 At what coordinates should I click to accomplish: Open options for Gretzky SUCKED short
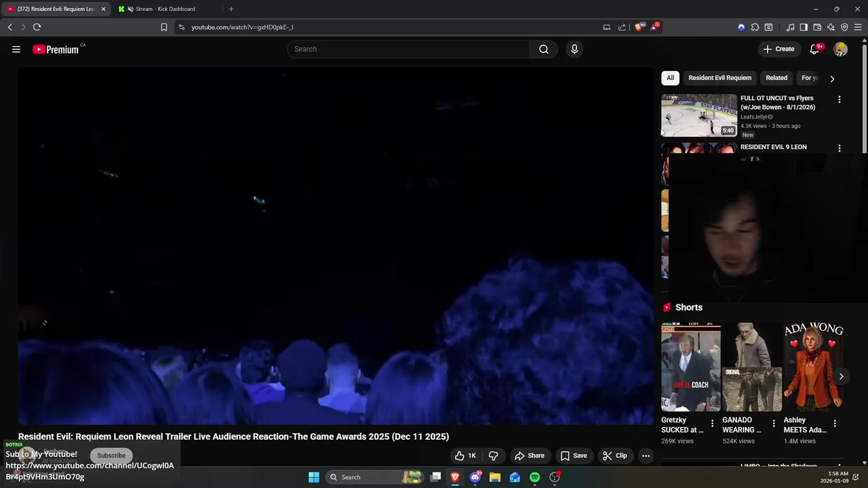click(x=712, y=424)
